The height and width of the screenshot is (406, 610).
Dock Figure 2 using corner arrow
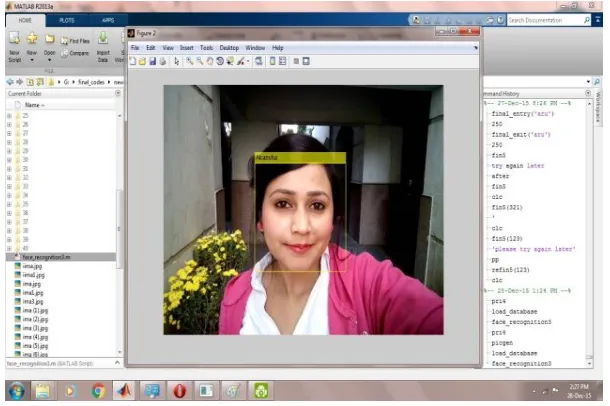[475, 48]
